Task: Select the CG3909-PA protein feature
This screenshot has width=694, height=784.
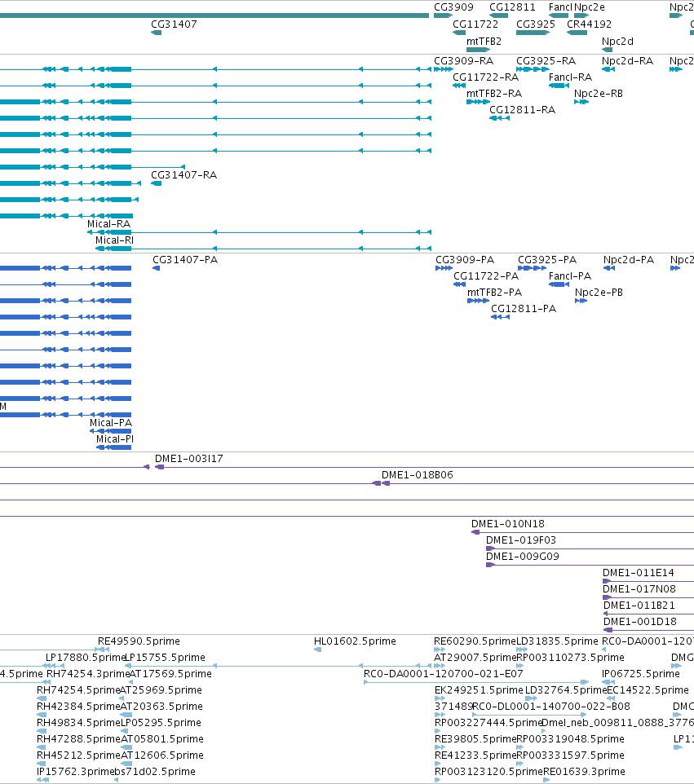Action: (444, 268)
